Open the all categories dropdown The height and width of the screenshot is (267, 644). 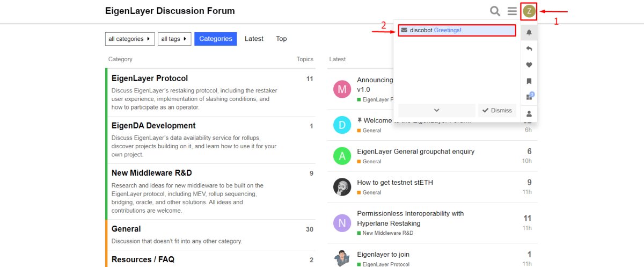coord(130,39)
